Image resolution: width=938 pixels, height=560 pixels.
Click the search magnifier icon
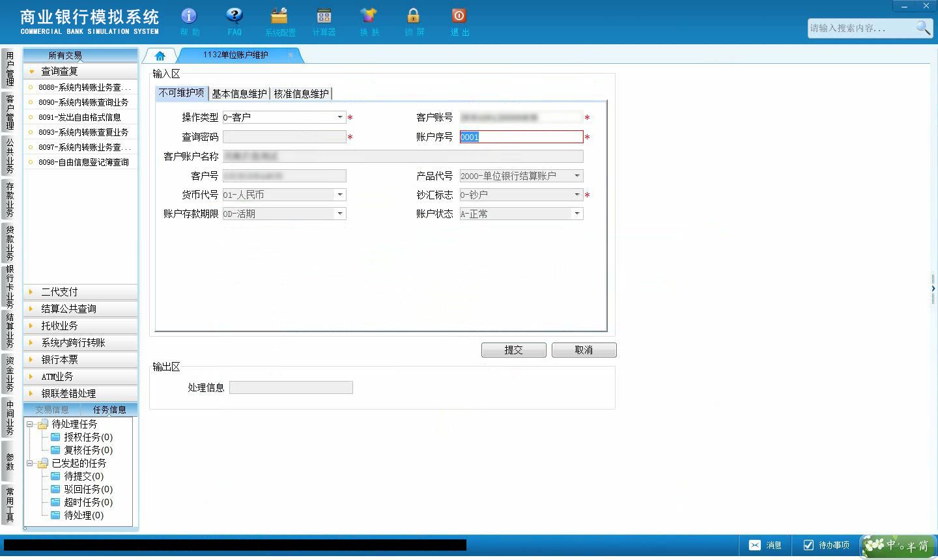click(x=922, y=27)
